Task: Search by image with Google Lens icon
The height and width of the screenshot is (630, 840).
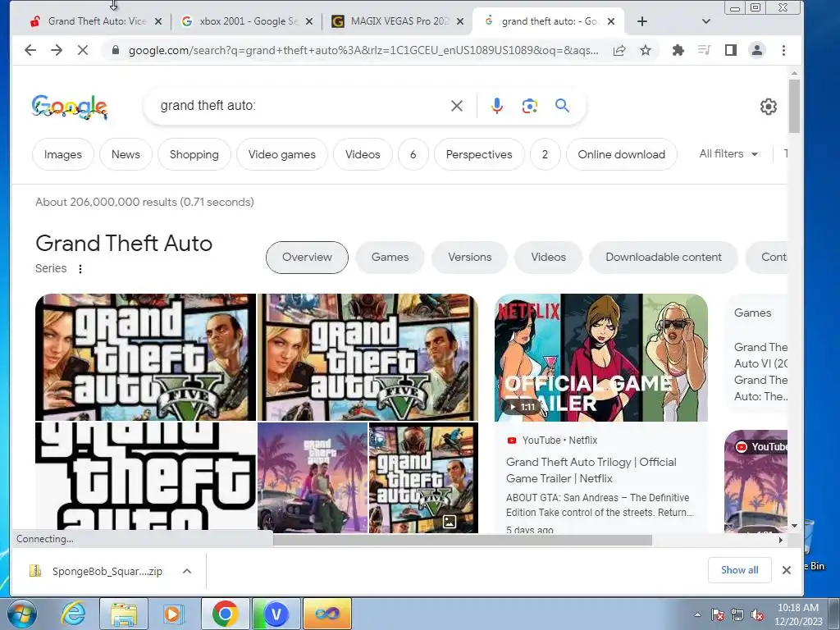Action: (x=529, y=106)
